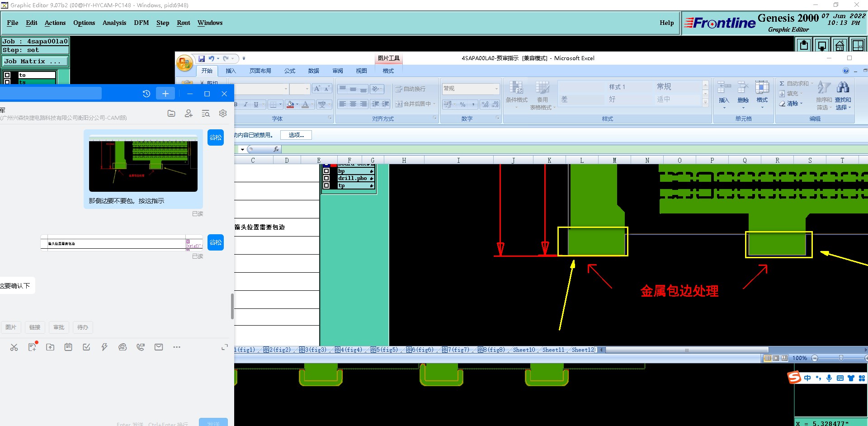Open the File menu in Genesis
Viewport: 868px width, 426px height.
(13, 23)
